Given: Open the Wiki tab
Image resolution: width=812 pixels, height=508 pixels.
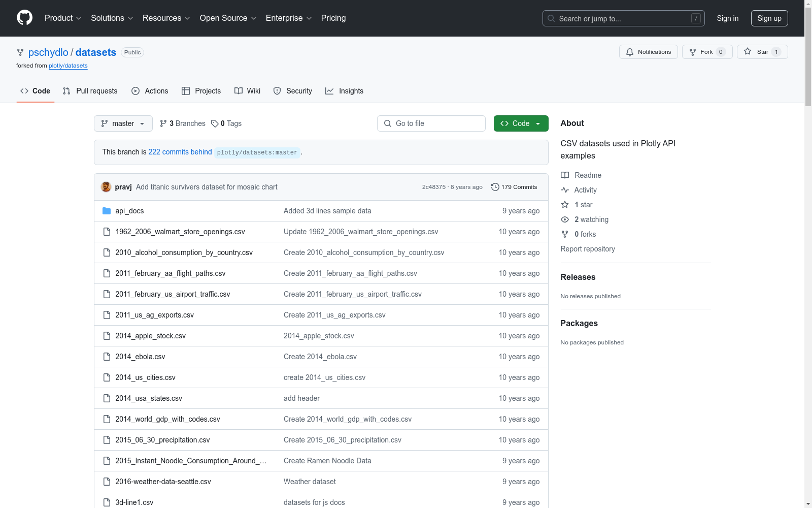Looking at the screenshot, I should (x=248, y=91).
